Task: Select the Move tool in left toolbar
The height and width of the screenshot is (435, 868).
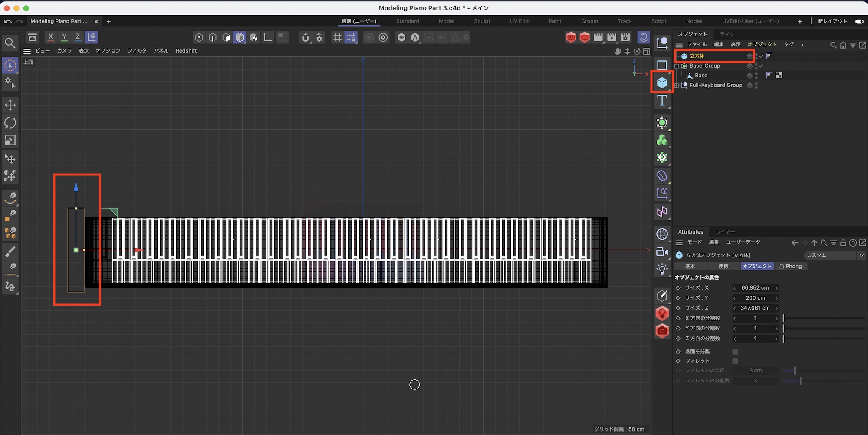Action: point(10,105)
